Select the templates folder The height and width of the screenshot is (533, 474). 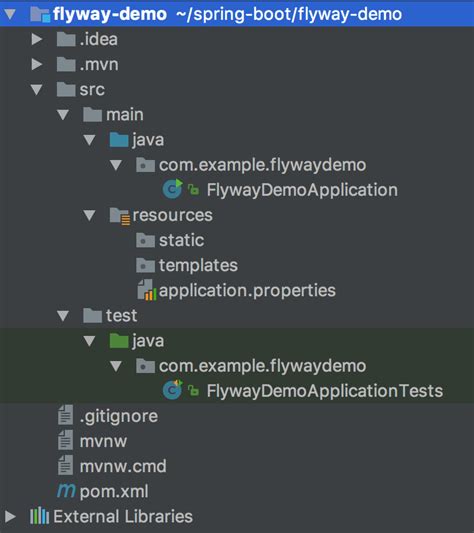tap(187, 265)
